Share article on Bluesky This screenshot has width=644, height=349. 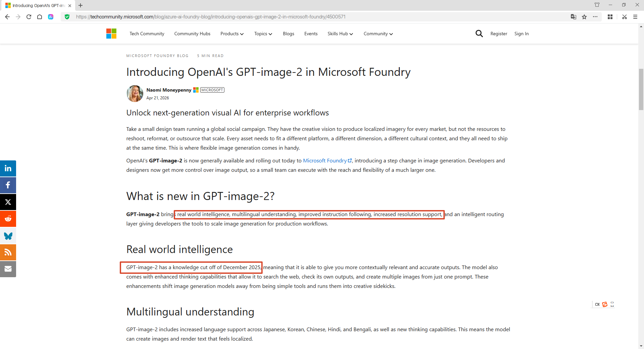click(x=8, y=236)
